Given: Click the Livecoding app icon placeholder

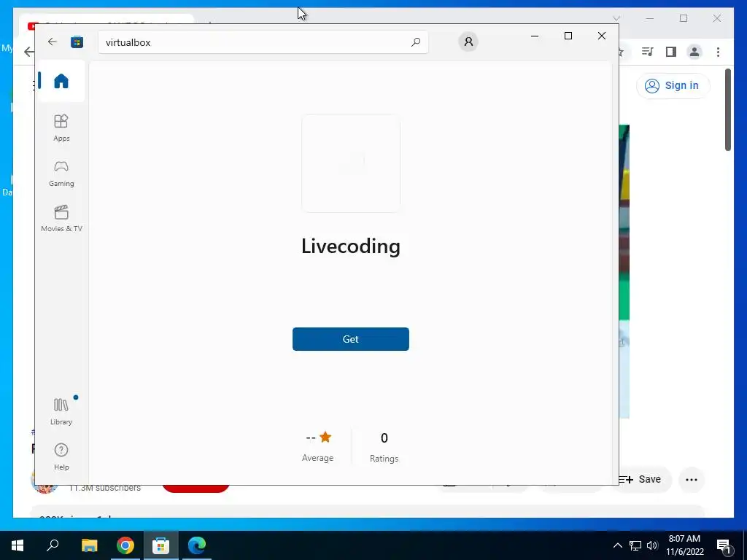Looking at the screenshot, I should (351, 163).
